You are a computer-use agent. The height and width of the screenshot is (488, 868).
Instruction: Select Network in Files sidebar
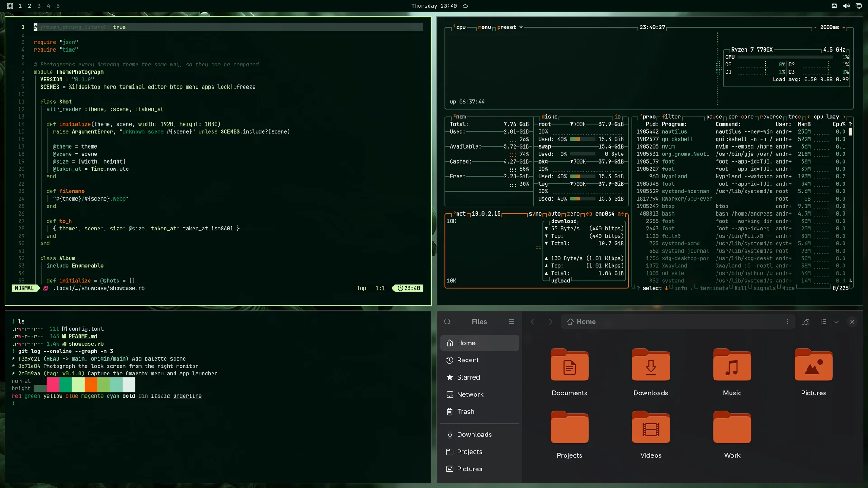coord(480,394)
